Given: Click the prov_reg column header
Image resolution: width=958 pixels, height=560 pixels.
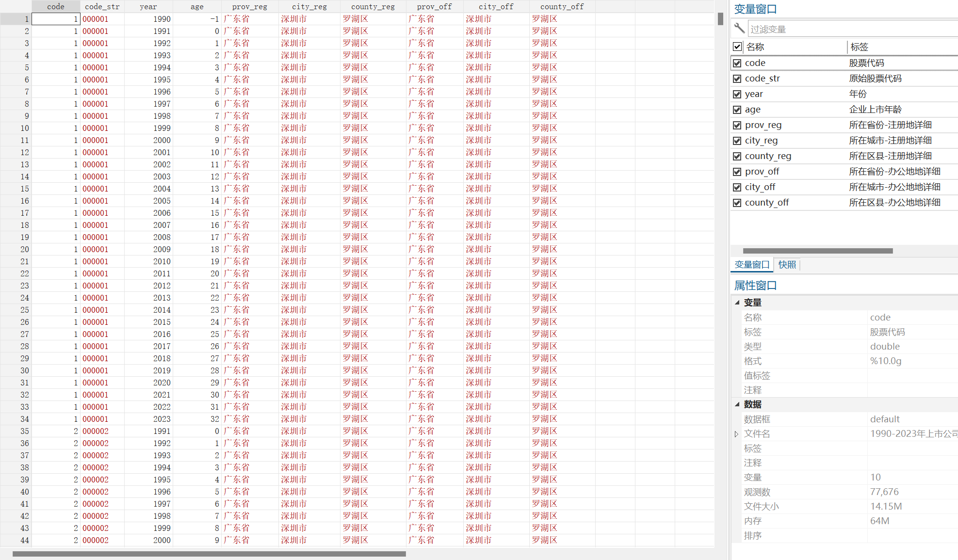Looking at the screenshot, I should tap(249, 6).
